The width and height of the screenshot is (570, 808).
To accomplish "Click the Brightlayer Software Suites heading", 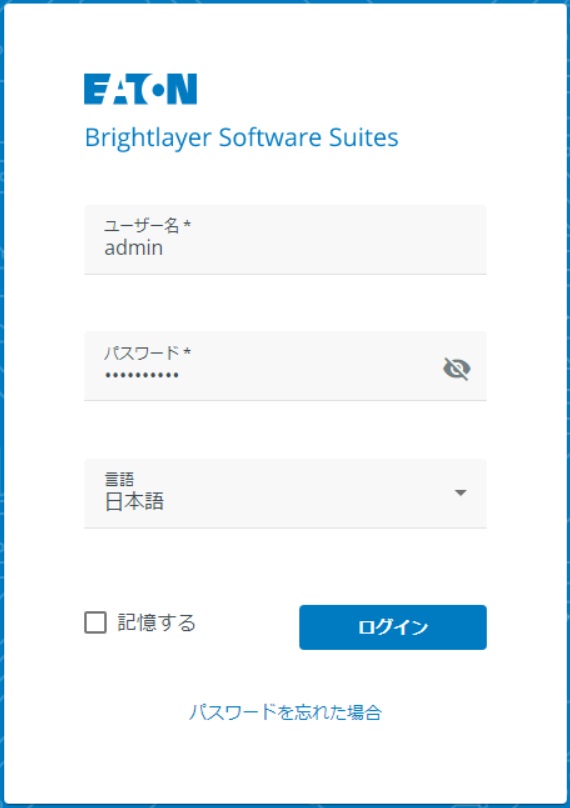I will point(241,138).
